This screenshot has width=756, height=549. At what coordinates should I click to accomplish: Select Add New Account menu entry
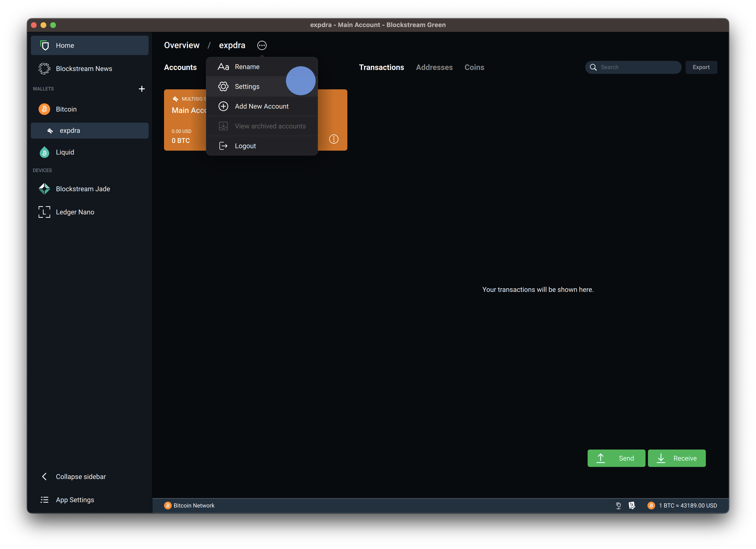[x=262, y=106]
